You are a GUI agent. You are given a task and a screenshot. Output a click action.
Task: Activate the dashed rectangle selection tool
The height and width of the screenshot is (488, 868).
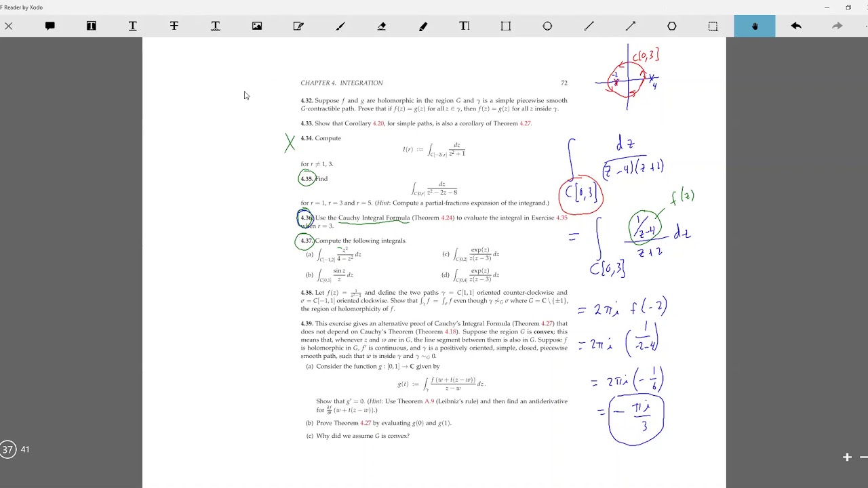(713, 26)
